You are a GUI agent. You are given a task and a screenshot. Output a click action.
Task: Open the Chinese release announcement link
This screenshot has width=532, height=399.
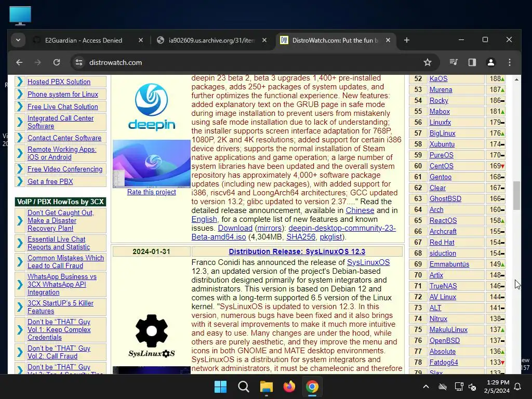[360, 210]
